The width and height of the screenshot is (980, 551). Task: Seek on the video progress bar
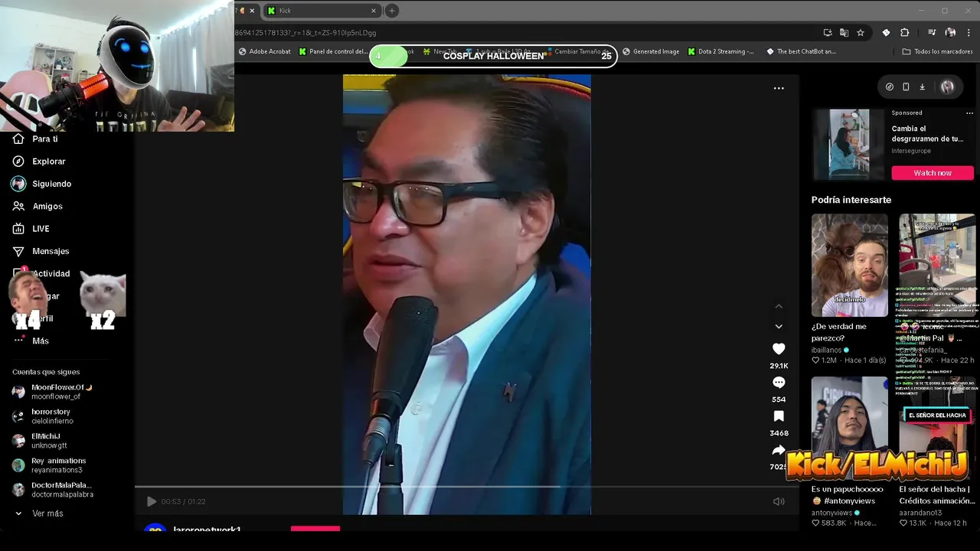[467, 486]
